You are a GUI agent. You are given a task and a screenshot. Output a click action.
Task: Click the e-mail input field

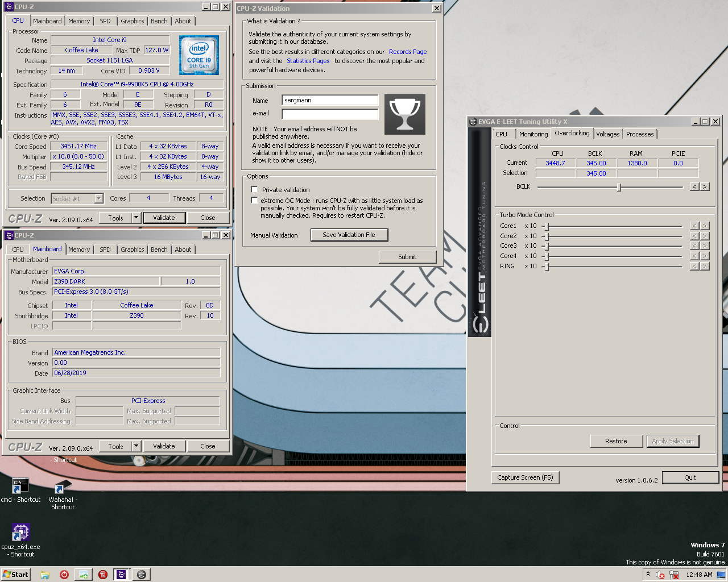330,114
